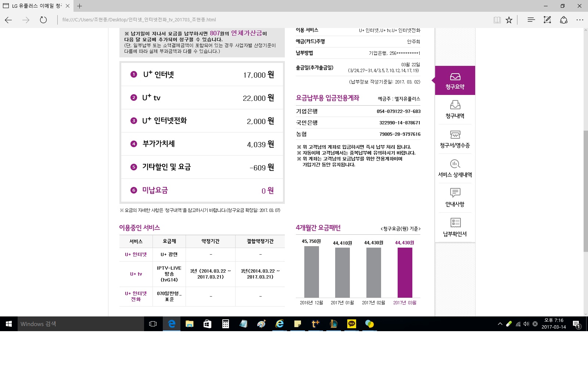Select the highlighted 청구요약 tab
The height and width of the screenshot is (372, 588).
pyautogui.click(x=455, y=81)
